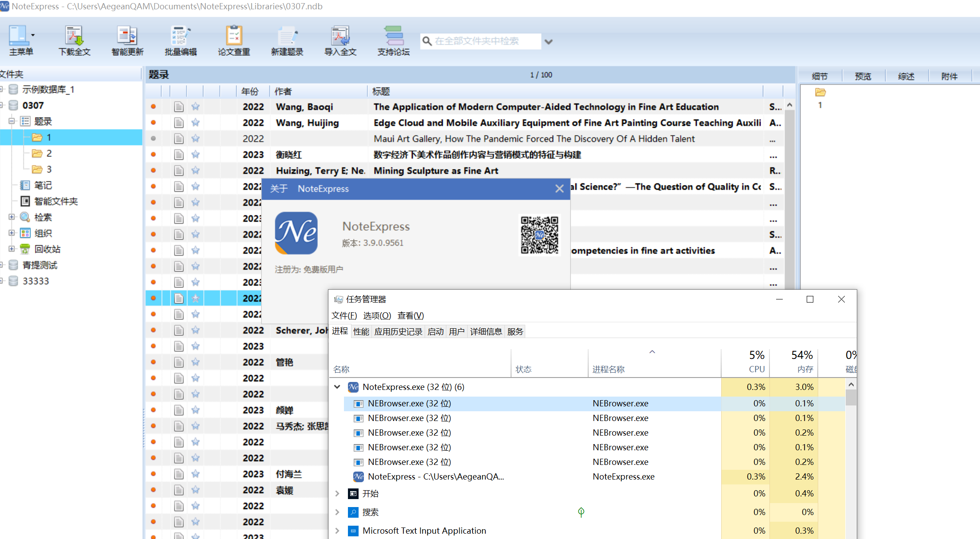
Task: Open folder 2 under 题录
Action: [x=42, y=153]
